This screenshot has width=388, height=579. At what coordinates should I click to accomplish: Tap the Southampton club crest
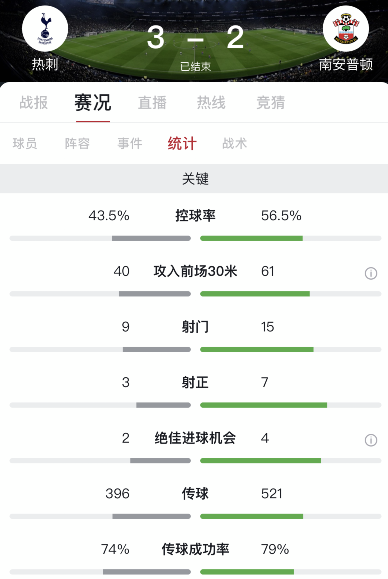346,28
